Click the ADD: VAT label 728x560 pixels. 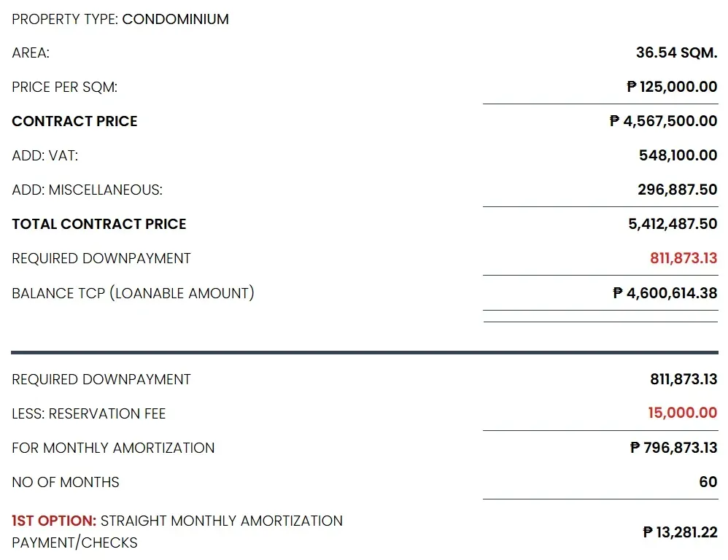tap(45, 155)
